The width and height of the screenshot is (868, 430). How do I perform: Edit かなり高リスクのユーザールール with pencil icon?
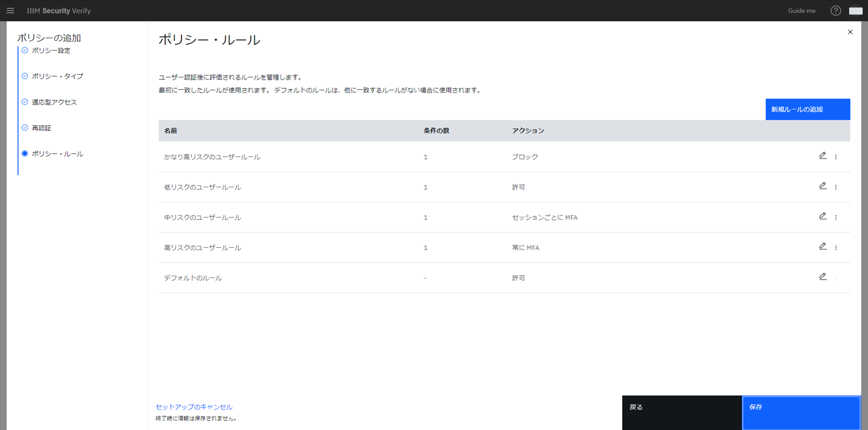click(822, 156)
